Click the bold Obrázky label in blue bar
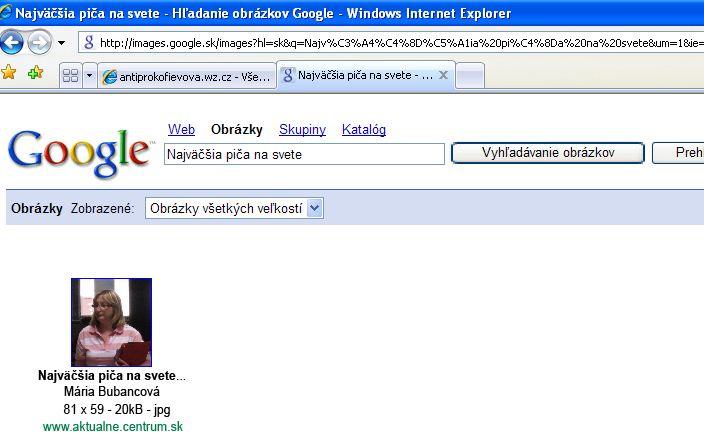 pos(37,209)
